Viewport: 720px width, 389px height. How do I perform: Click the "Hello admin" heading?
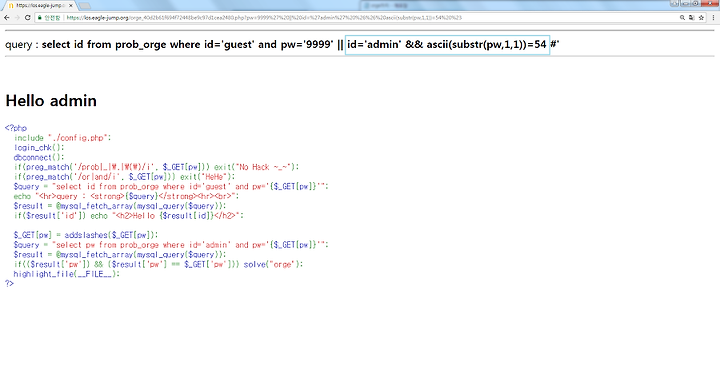pyautogui.click(x=51, y=101)
